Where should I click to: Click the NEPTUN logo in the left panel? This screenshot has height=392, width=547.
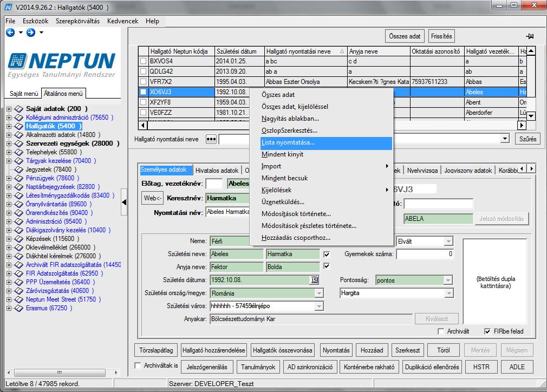[x=61, y=65]
